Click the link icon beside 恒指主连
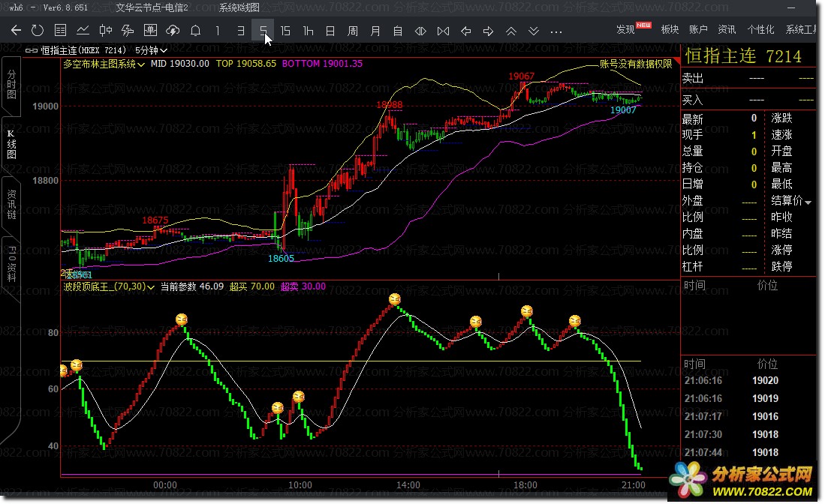This screenshot has height=504, width=825. (31, 50)
